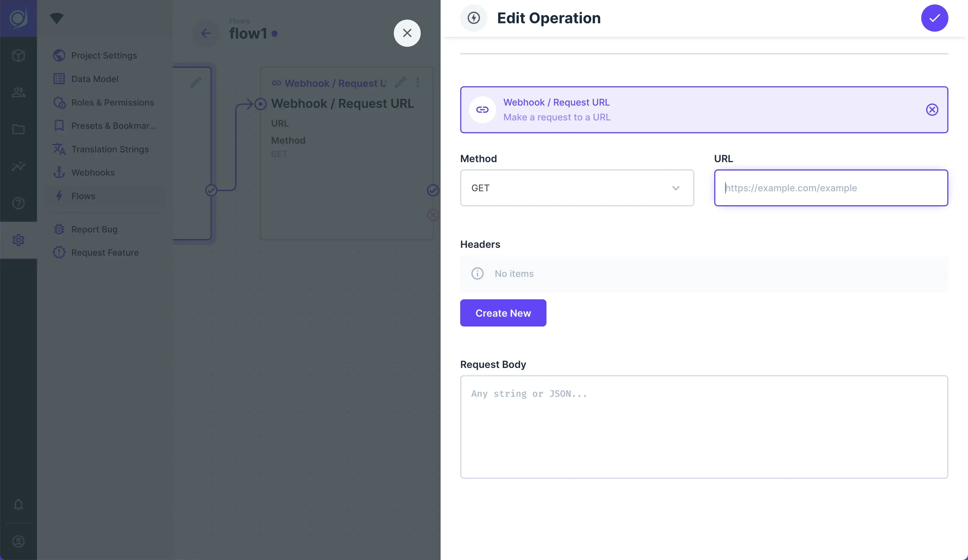The width and height of the screenshot is (968, 560).
Task: Remove the selected Webhook / Request URL type
Action: pyautogui.click(x=932, y=110)
